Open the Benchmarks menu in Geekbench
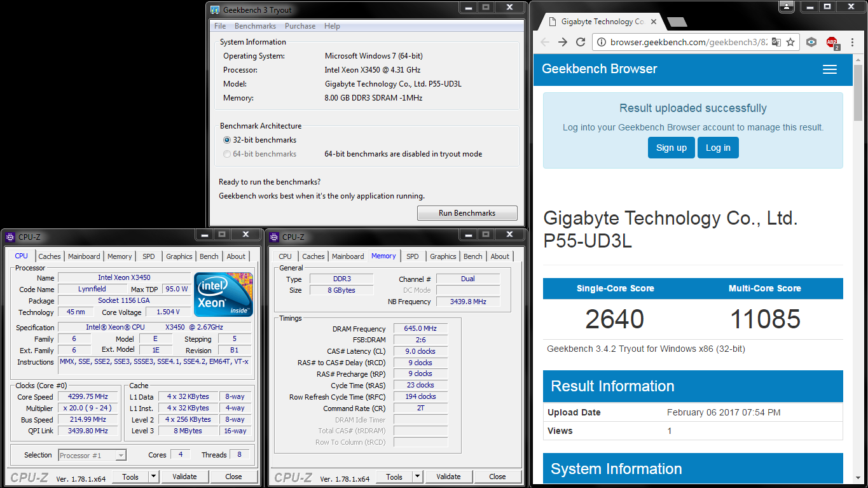Screen dimensions: 868x488 click(255, 26)
